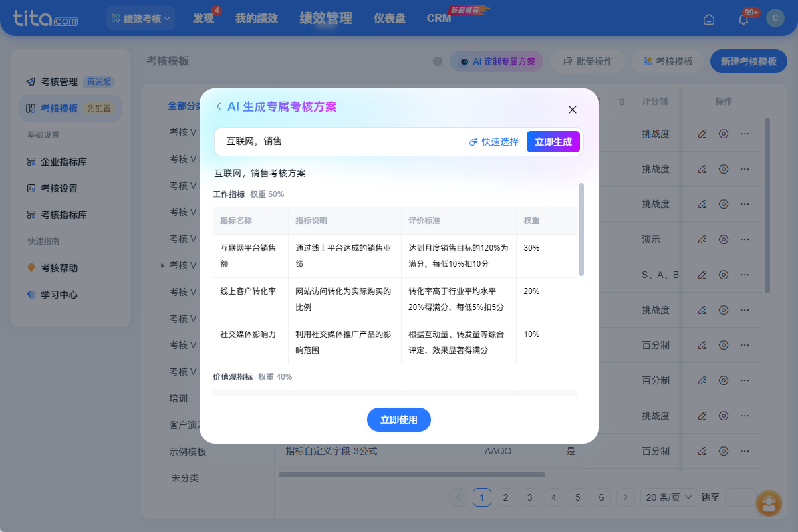Open the 绩效考核 app switcher dropdown
This screenshot has width=798, height=532.
tap(140, 18)
